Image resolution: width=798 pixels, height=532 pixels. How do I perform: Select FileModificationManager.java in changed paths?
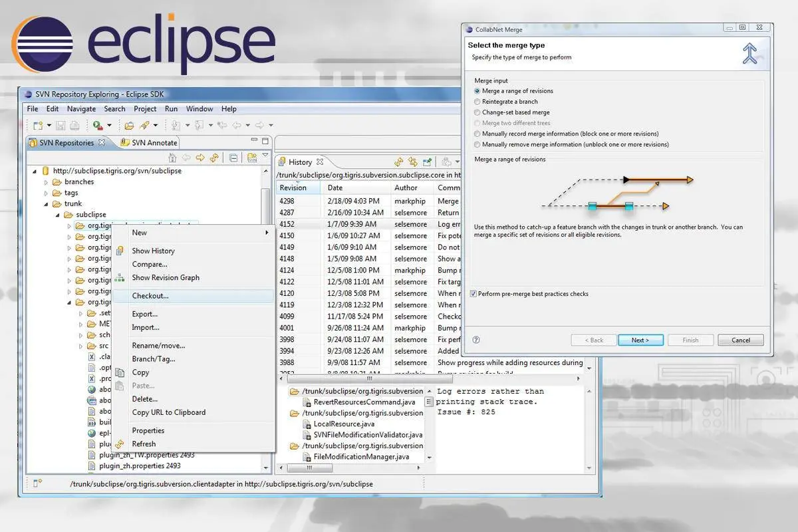tap(360, 457)
